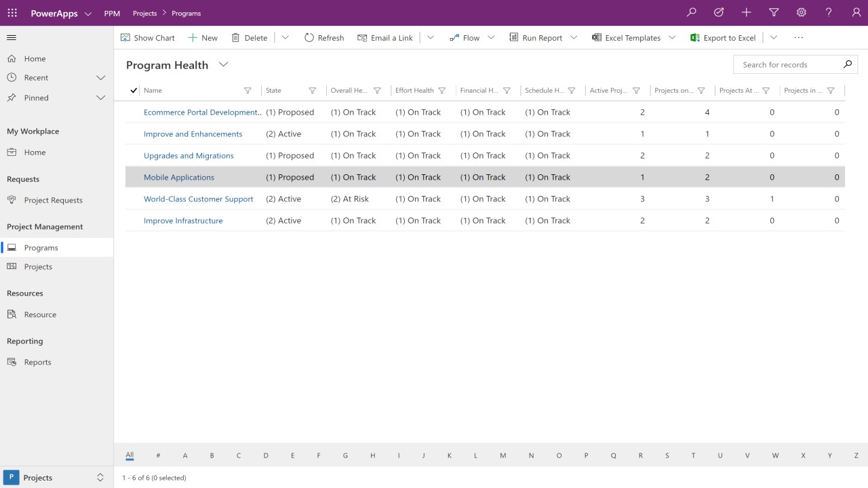Expand the Email a Link dropdown arrow
This screenshot has height=488, width=868.
pos(431,38)
